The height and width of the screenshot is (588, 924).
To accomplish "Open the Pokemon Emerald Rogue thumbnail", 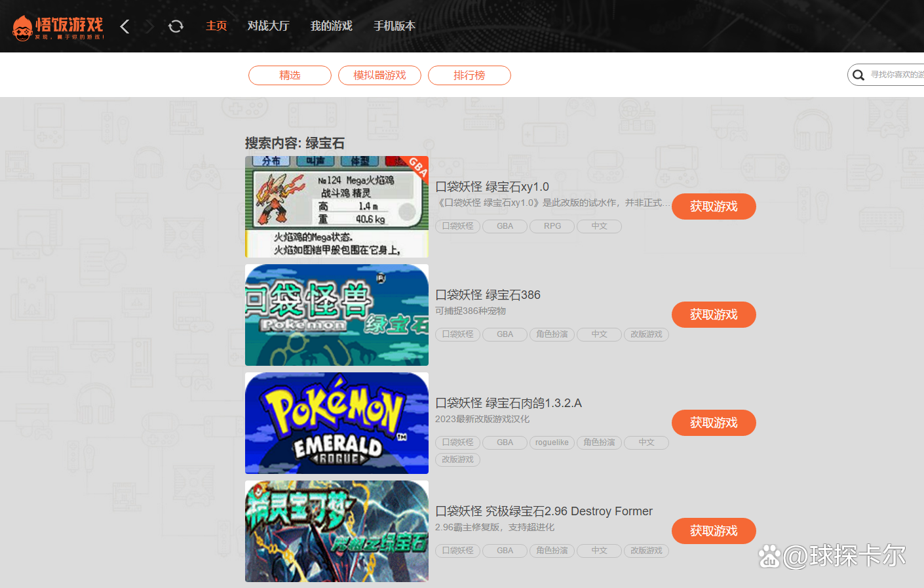I will click(336, 423).
